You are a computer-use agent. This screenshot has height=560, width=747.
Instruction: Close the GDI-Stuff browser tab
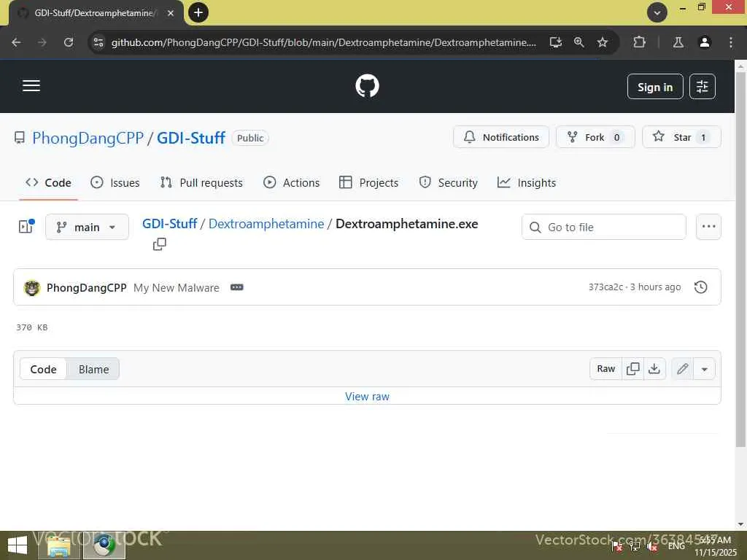[x=171, y=13]
